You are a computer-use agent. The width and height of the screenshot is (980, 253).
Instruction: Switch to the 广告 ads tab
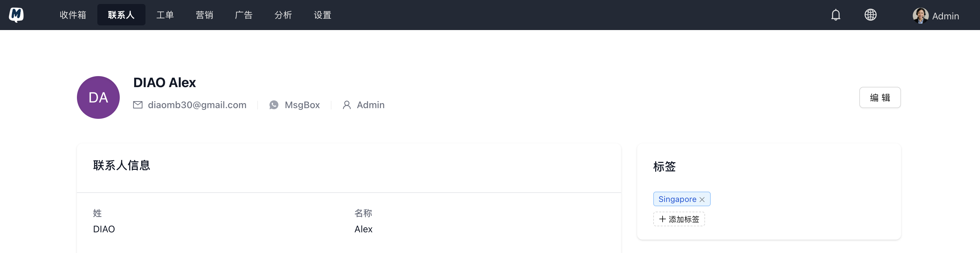244,15
